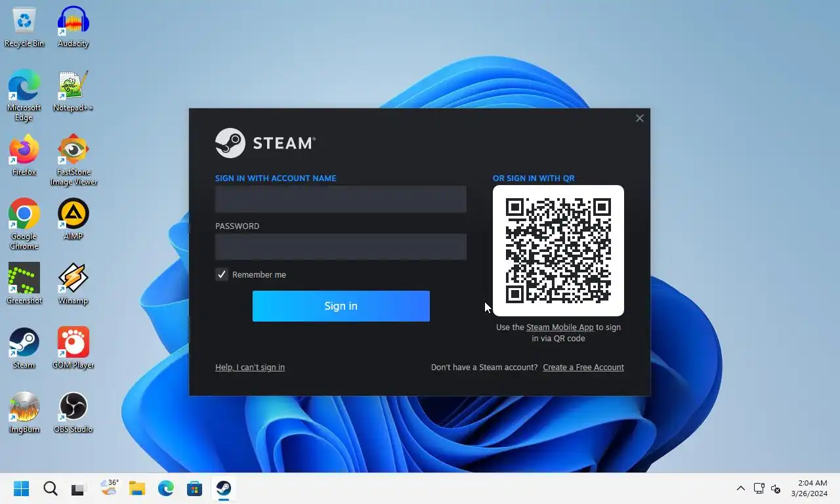Open the weather widget in taskbar
This screenshot has height=504, width=840.
108,488
